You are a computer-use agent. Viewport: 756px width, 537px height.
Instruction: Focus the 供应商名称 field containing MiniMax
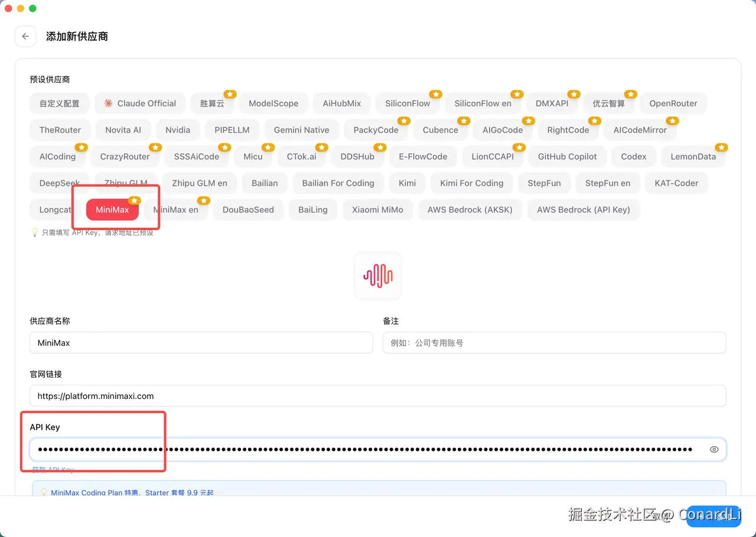click(x=201, y=343)
